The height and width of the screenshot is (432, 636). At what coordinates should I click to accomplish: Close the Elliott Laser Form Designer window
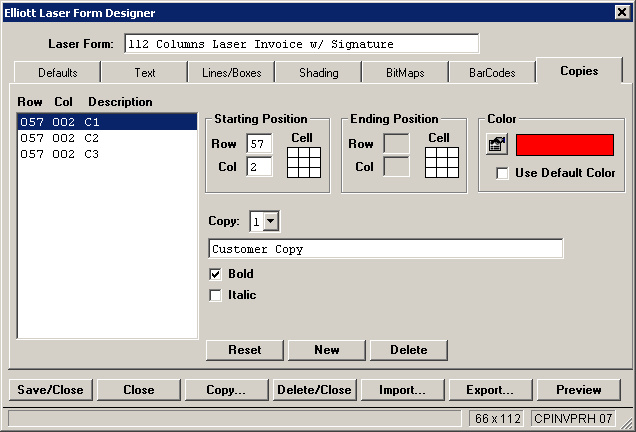[622, 12]
